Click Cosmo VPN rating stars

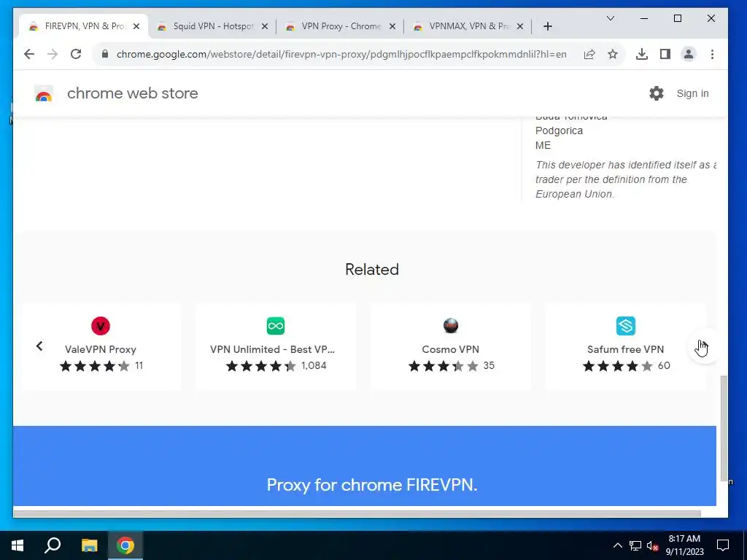pos(443,366)
